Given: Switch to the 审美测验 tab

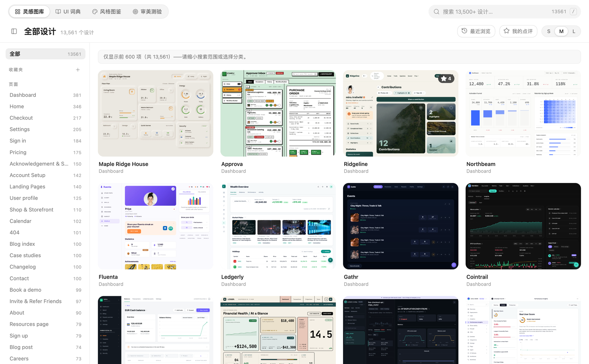Looking at the screenshot, I should [x=147, y=12].
